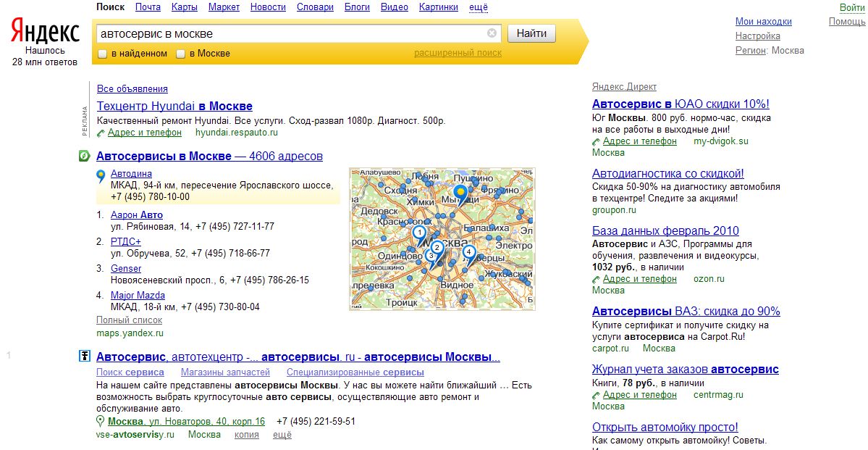This screenshot has height=450, width=868.
Task: Open the Блоги tab
Action: click(x=357, y=7)
